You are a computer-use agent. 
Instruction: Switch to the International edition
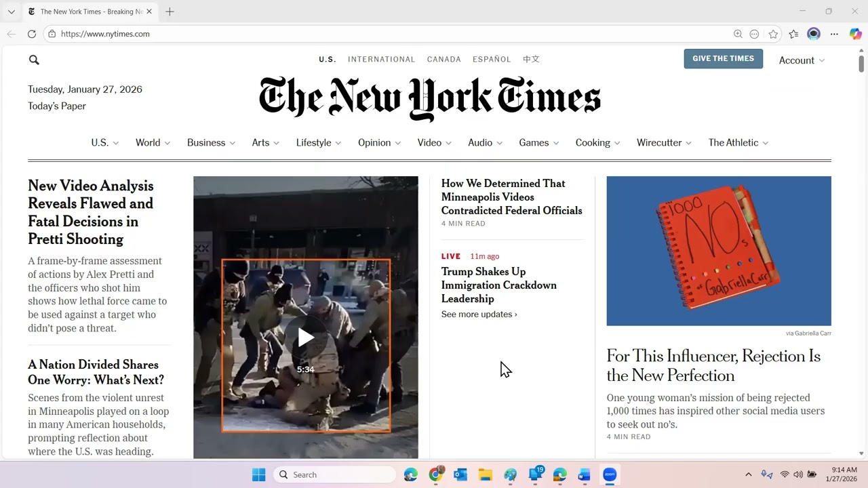click(381, 60)
